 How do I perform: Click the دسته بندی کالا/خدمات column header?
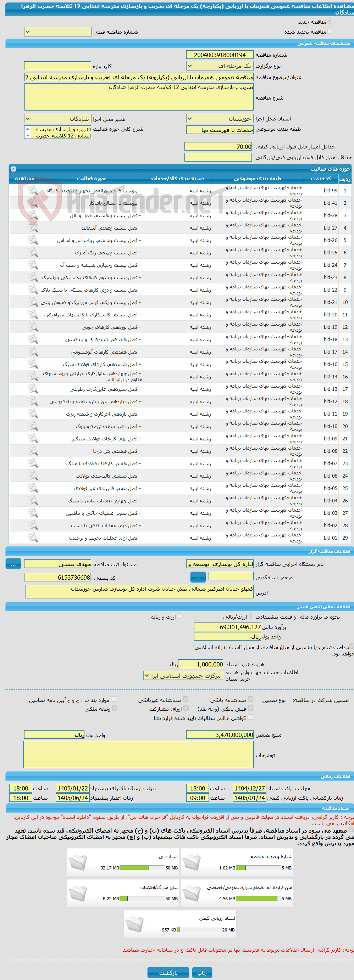coord(178,179)
